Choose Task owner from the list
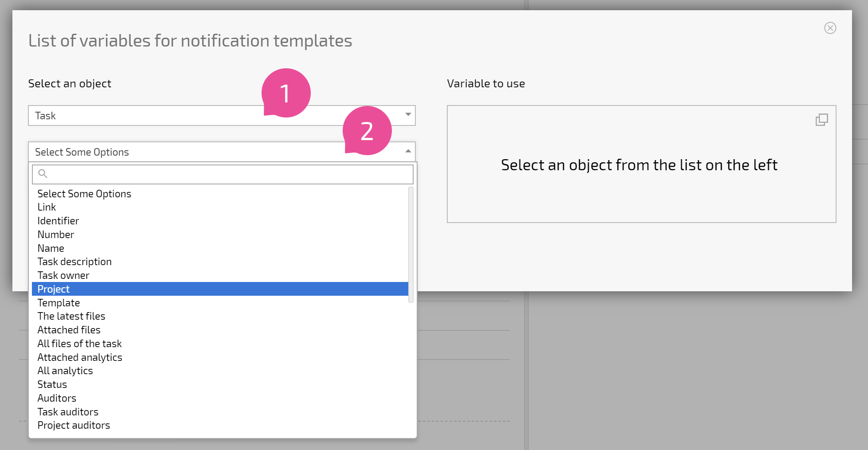This screenshot has height=450, width=868. 220,275
